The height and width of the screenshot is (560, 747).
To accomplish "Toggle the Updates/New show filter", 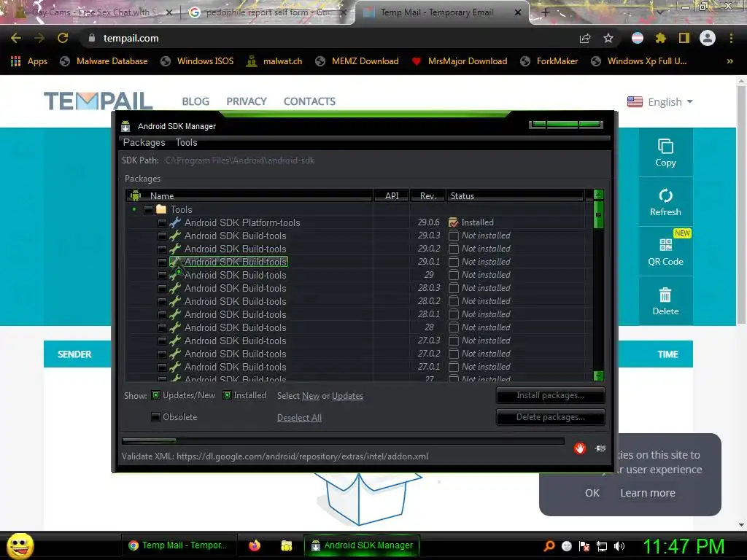I will (x=156, y=394).
